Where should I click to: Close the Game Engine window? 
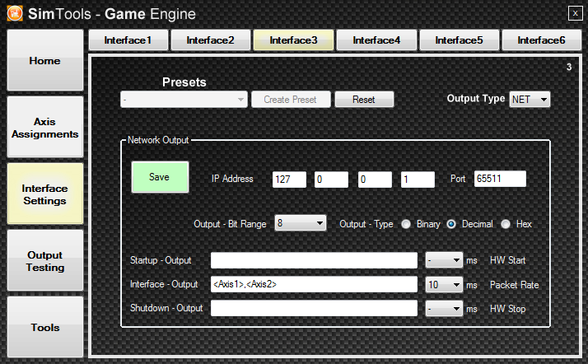574,12
